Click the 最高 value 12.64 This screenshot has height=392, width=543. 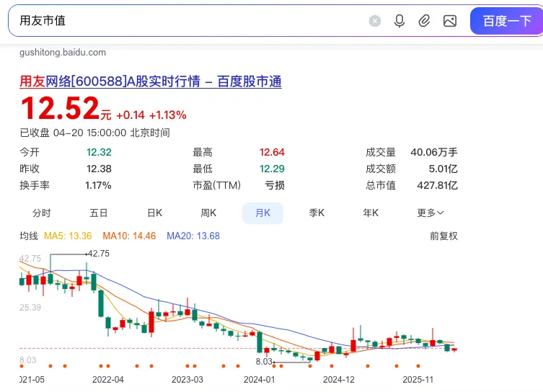point(272,152)
